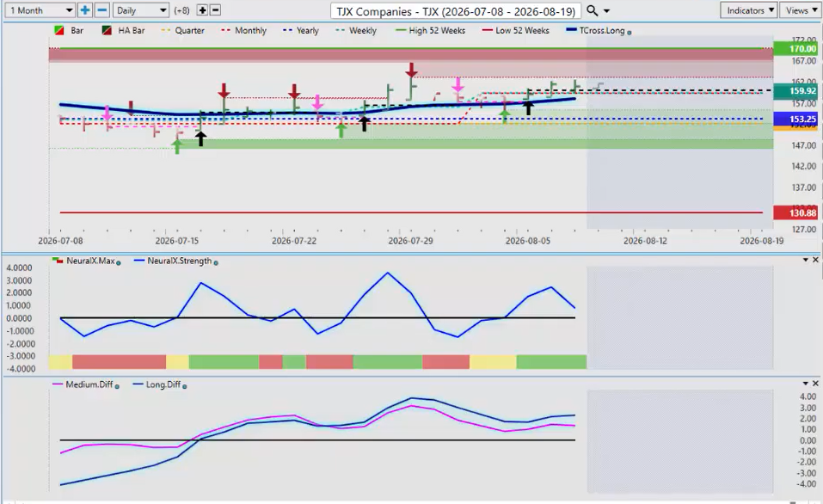Image resolution: width=823 pixels, height=504 pixels.
Task: Click the blue minus zoom-out button
Action: tap(102, 10)
